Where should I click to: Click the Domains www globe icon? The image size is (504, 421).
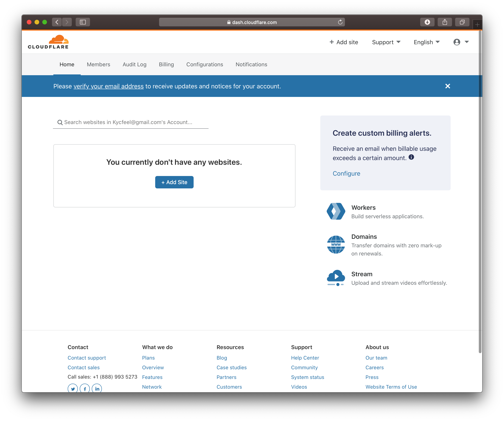[x=336, y=245]
